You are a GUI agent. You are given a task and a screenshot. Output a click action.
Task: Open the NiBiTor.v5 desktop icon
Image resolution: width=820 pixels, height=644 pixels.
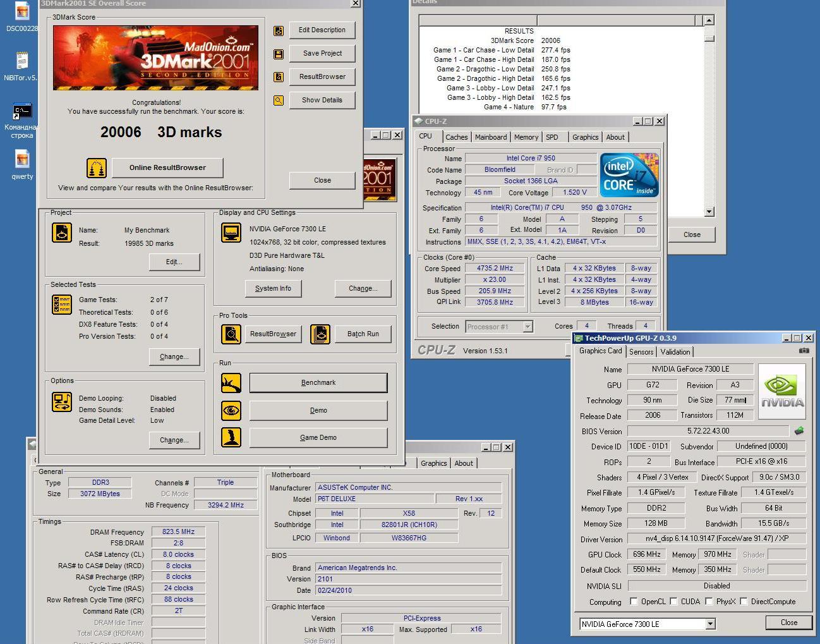[x=22, y=66]
